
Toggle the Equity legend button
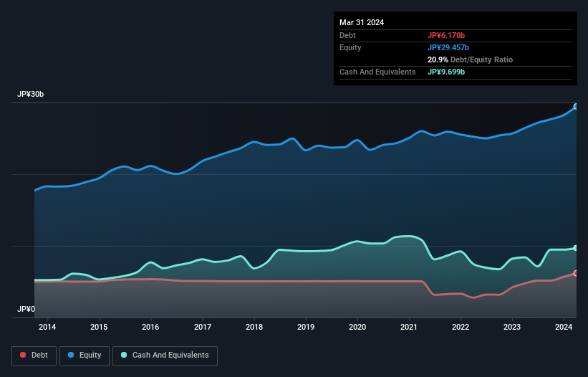(x=85, y=355)
